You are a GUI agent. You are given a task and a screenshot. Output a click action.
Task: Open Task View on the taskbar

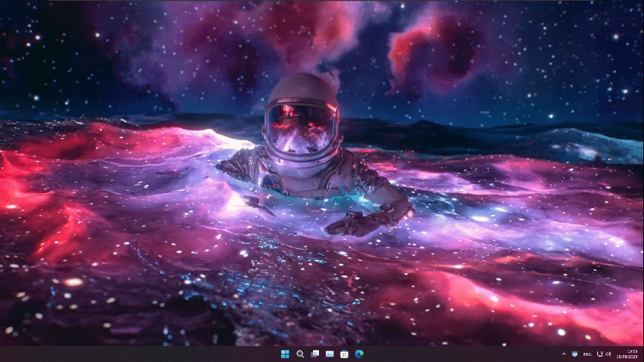[x=314, y=354]
